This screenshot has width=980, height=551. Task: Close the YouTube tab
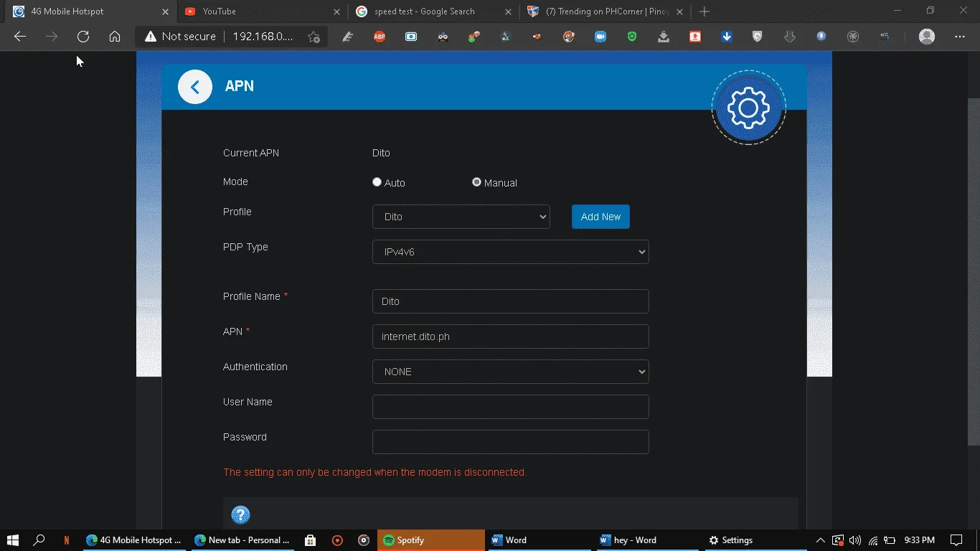pos(336,11)
